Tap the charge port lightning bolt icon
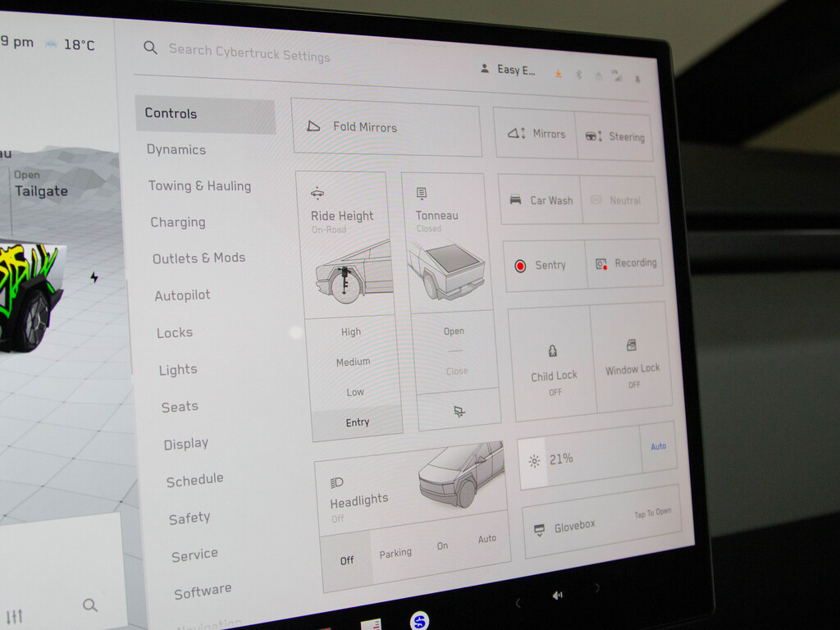Viewport: 840px width, 630px height. pos(94,277)
